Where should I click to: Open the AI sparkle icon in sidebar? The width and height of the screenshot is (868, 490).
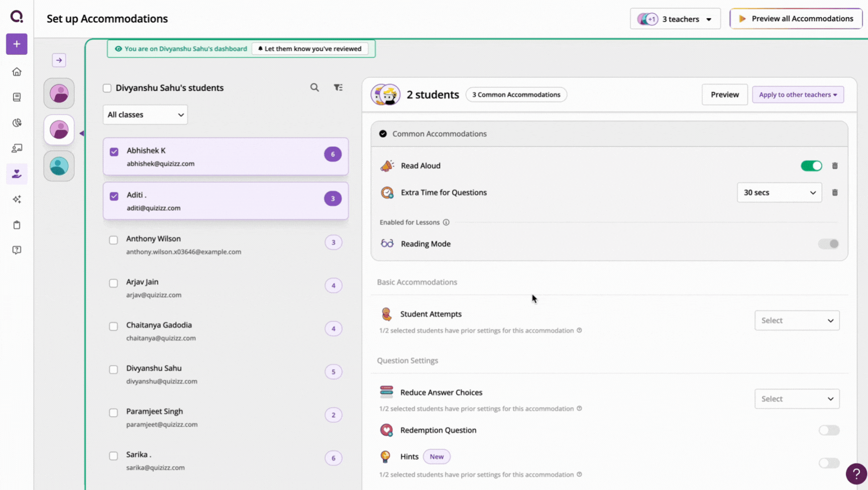pos(17,200)
